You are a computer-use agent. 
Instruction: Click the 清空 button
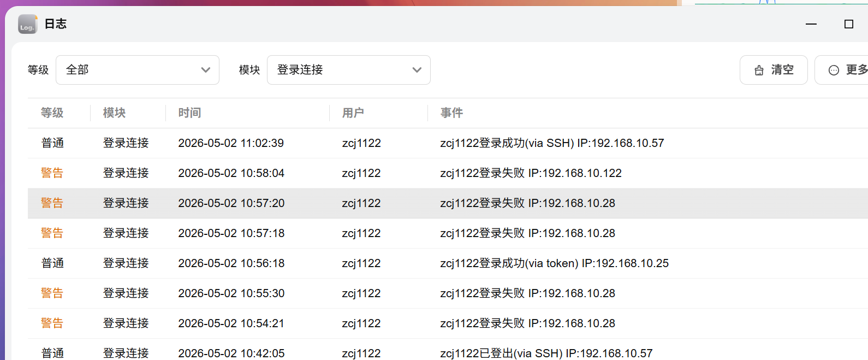774,70
